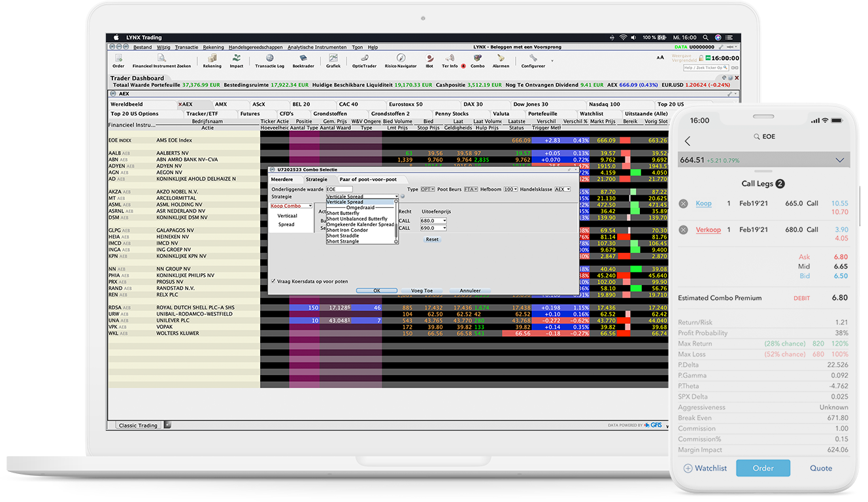Open the 680.0 Uitoefenprijs dropdown
The image size is (868, 502).
click(433, 220)
